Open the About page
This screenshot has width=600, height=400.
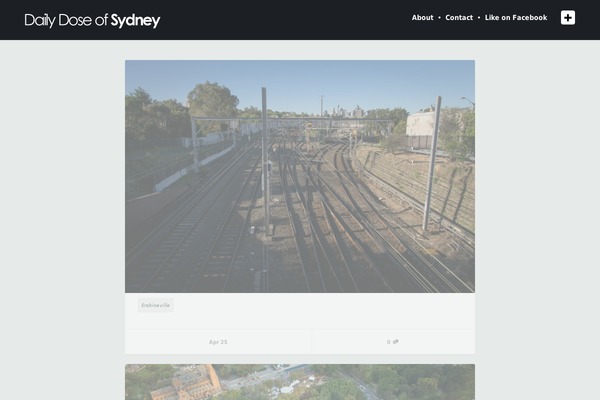tap(422, 18)
